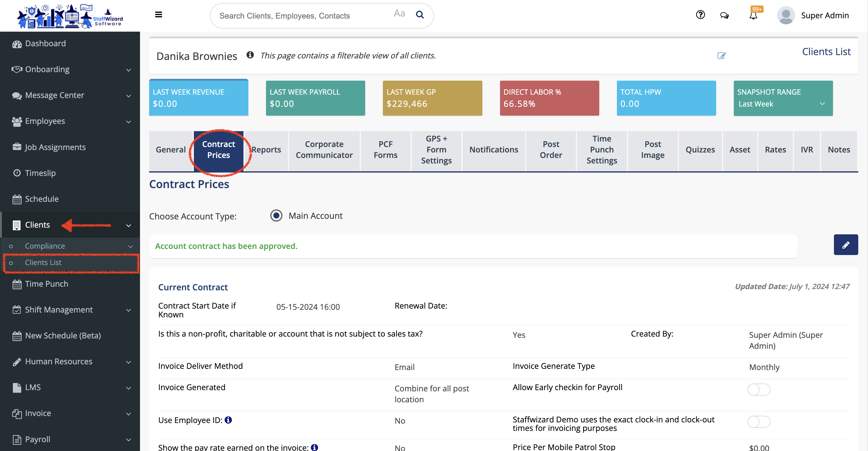Toggle exact clock-in clock-out invoicing switch
Image resolution: width=868 pixels, height=451 pixels.
pyautogui.click(x=758, y=422)
